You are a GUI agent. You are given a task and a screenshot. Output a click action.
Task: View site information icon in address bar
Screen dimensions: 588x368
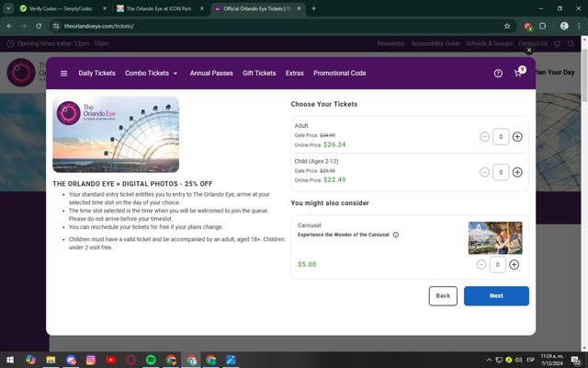click(56, 26)
